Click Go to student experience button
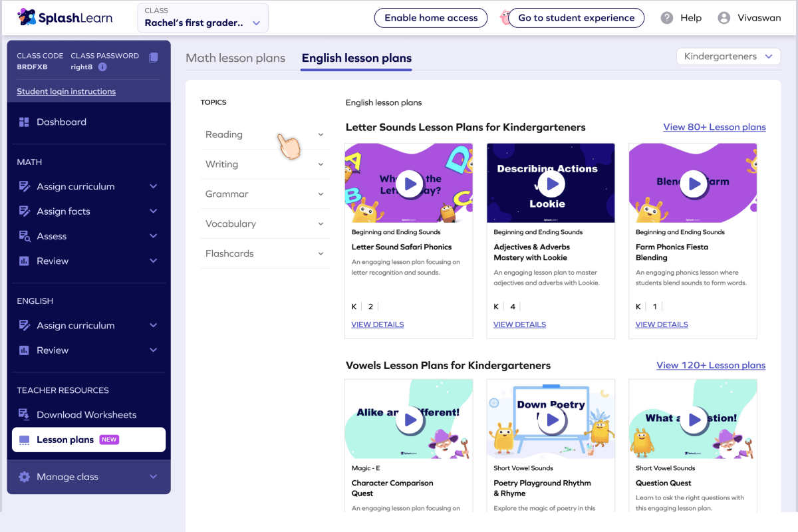 coord(576,18)
